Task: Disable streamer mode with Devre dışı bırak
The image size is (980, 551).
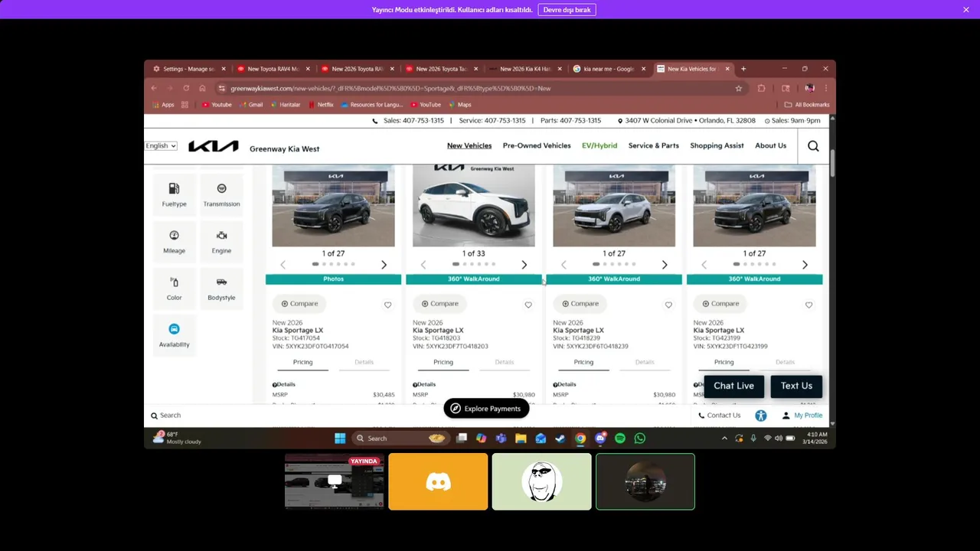Action: click(567, 10)
